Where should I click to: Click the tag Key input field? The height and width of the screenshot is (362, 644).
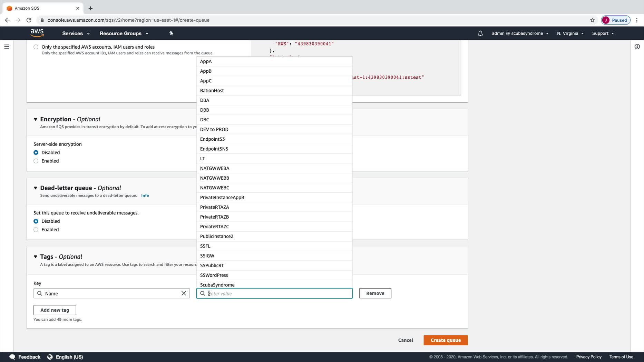pyautogui.click(x=111, y=293)
